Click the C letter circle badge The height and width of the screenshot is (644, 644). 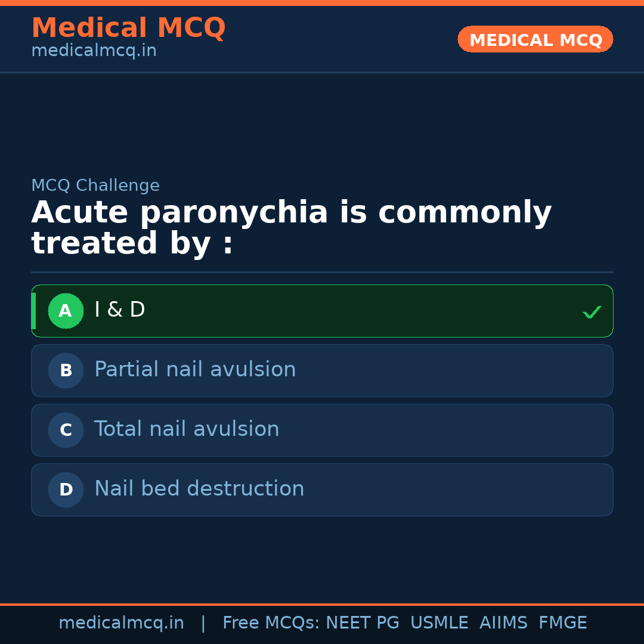tap(66, 430)
